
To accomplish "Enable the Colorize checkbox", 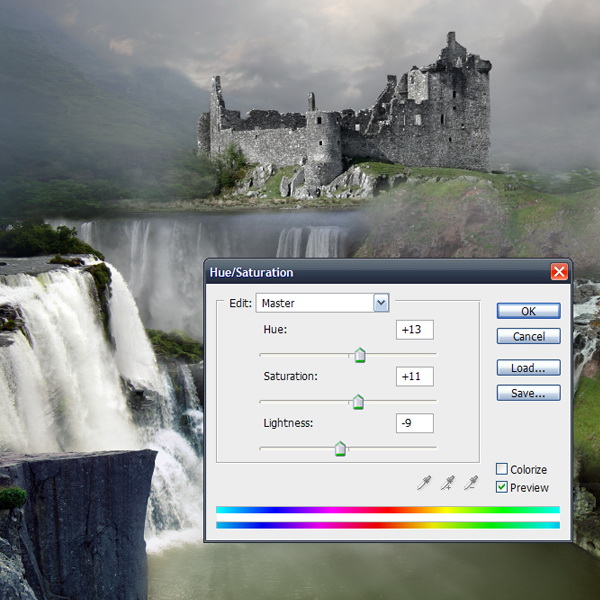I will (x=502, y=469).
